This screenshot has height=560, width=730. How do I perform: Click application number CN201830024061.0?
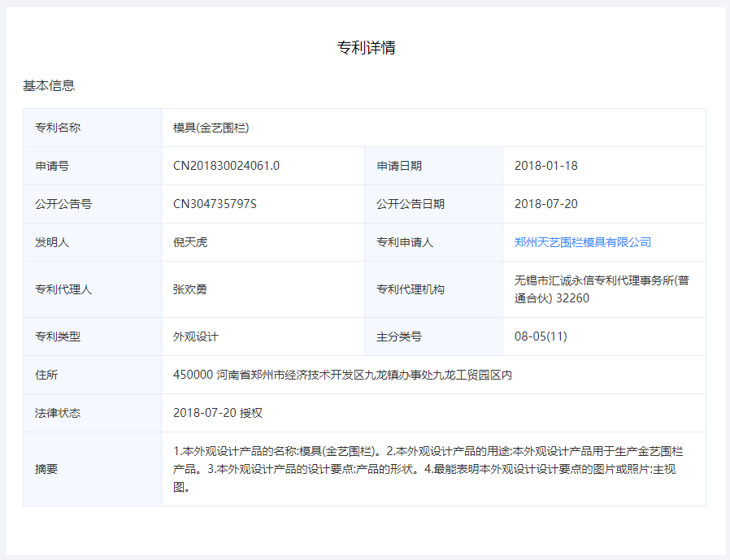[x=226, y=166]
